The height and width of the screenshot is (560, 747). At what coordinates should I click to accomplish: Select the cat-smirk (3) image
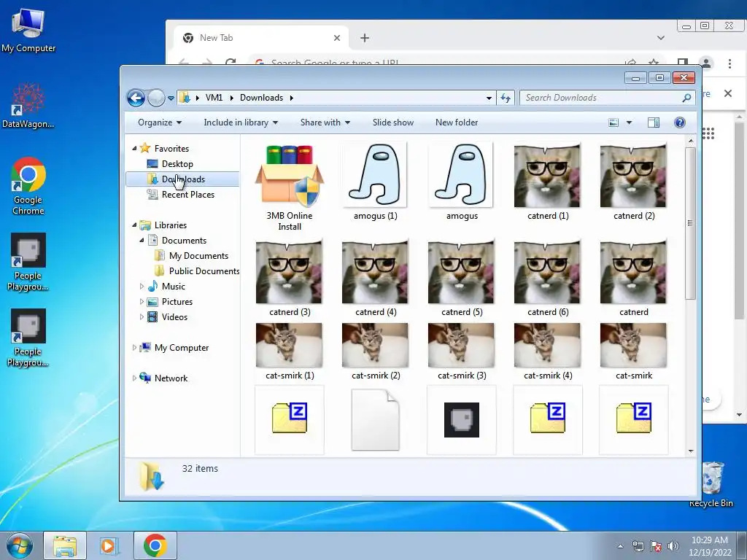462,351
